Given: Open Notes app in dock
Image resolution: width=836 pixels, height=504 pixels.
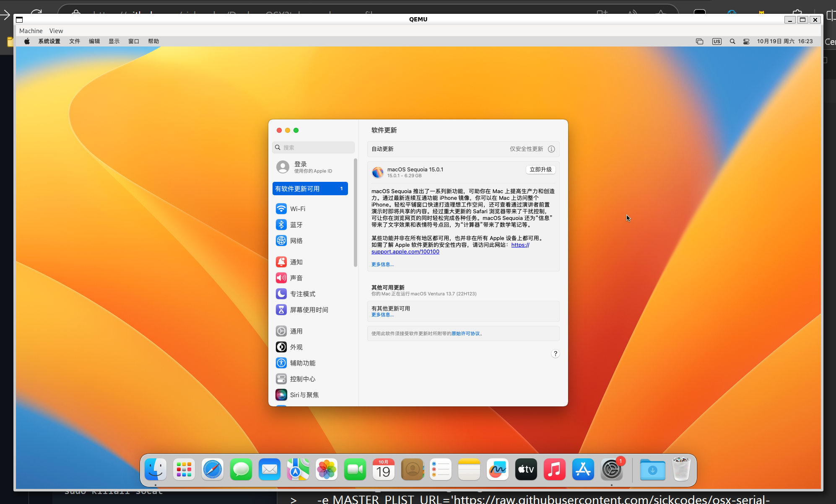Looking at the screenshot, I should click(469, 469).
